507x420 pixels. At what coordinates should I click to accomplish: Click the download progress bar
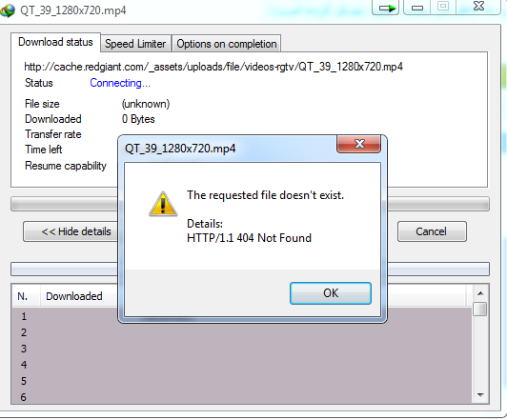pyautogui.click(x=250, y=204)
